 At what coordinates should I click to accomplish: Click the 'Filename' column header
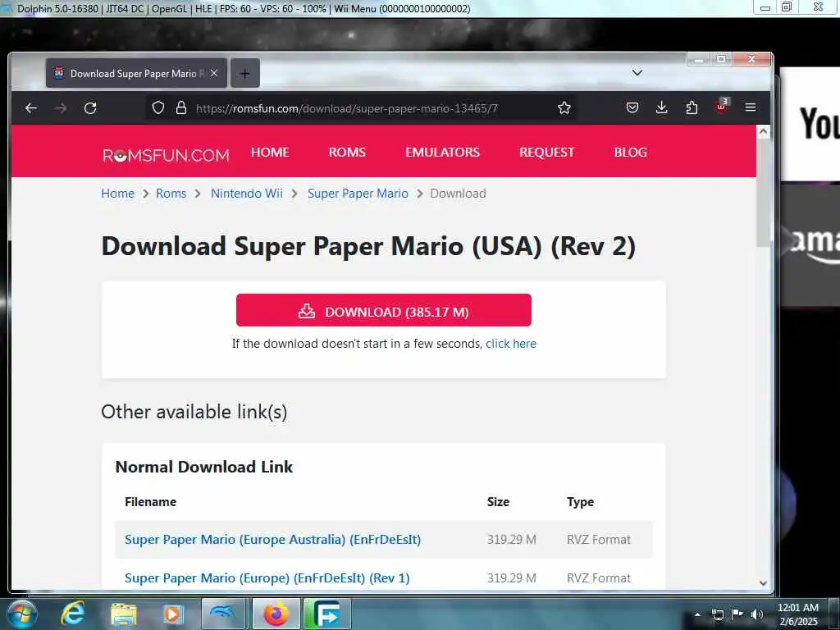pyautogui.click(x=151, y=502)
